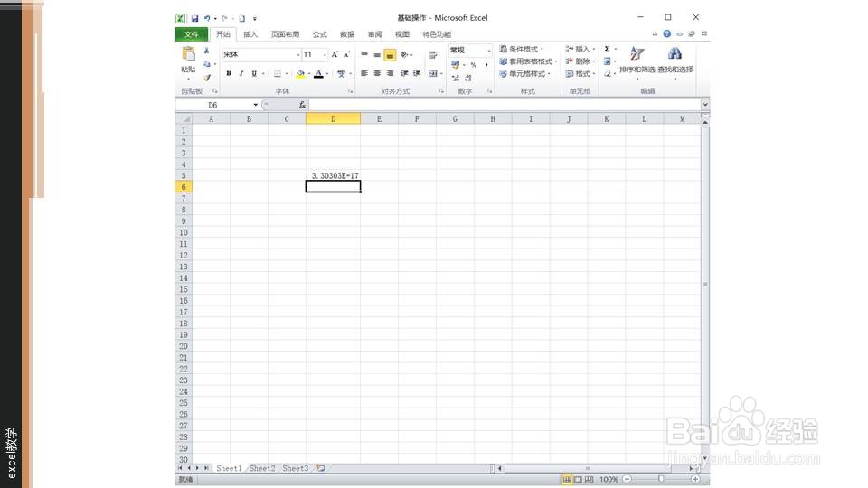Toggle the highlighted Bottom Align button
The height and width of the screenshot is (488, 868).
pos(390,55)
